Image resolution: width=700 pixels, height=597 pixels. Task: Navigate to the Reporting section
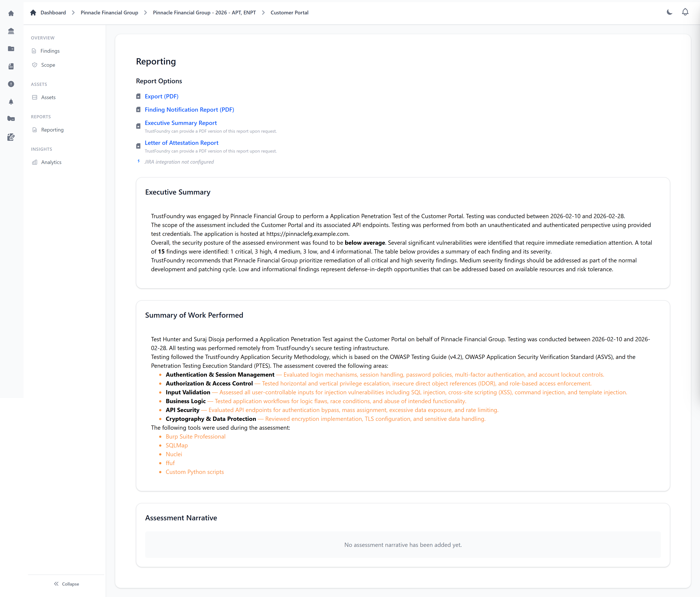52,129
